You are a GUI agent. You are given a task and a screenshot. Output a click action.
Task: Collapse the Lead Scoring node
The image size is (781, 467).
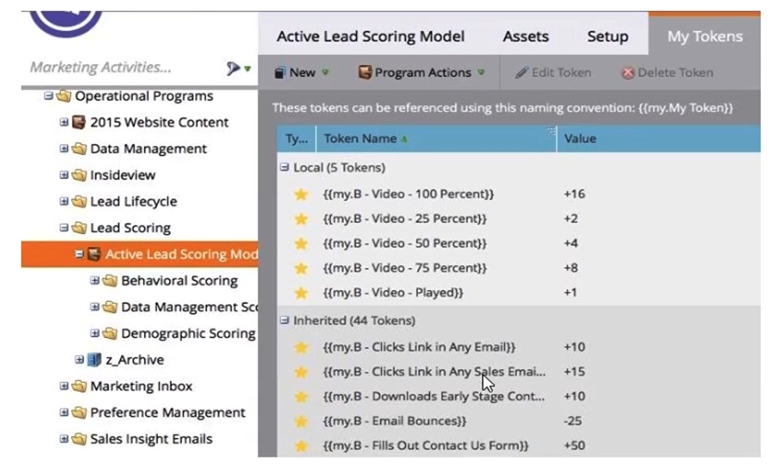pyautogui.click(x=64, y=227)
